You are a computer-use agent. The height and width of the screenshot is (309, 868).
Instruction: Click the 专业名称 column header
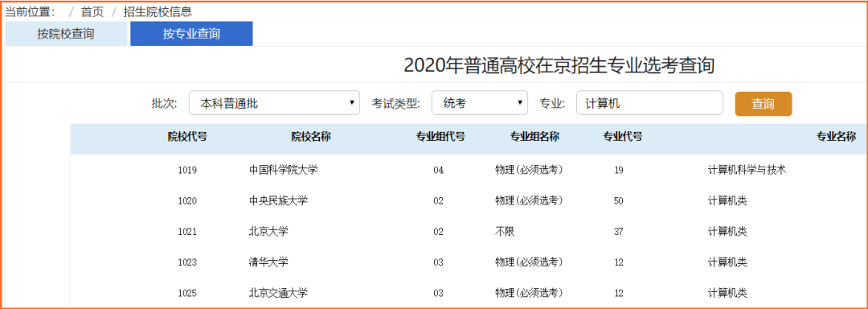click(x=837, y=137)
